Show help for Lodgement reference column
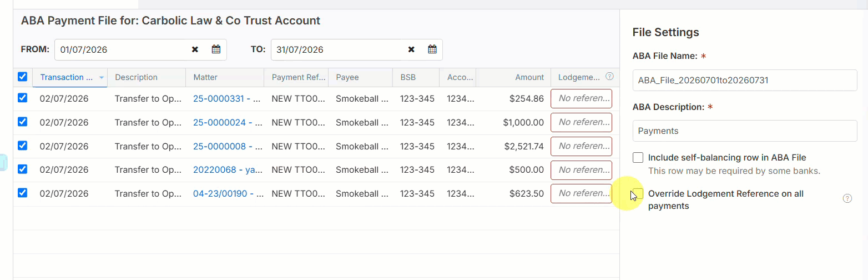 pyautogui.click(x=609, y=77)
